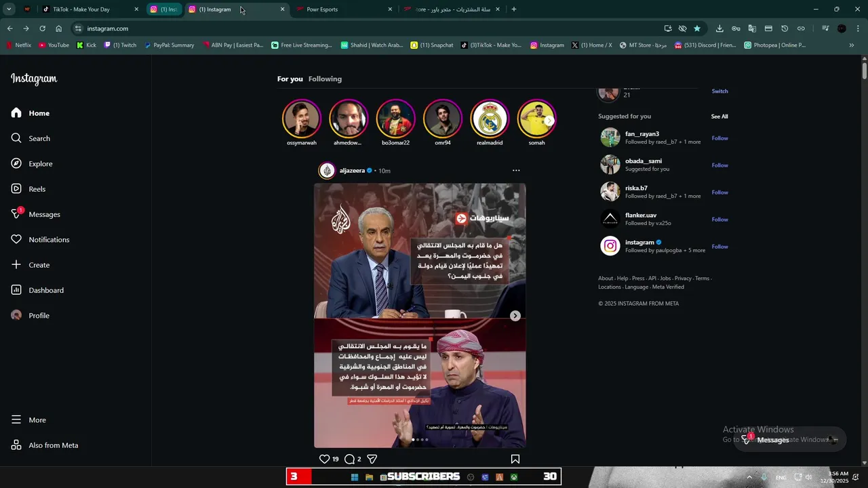Follow obada__sami
Screen dimensions: 868x488
(719, 165)
